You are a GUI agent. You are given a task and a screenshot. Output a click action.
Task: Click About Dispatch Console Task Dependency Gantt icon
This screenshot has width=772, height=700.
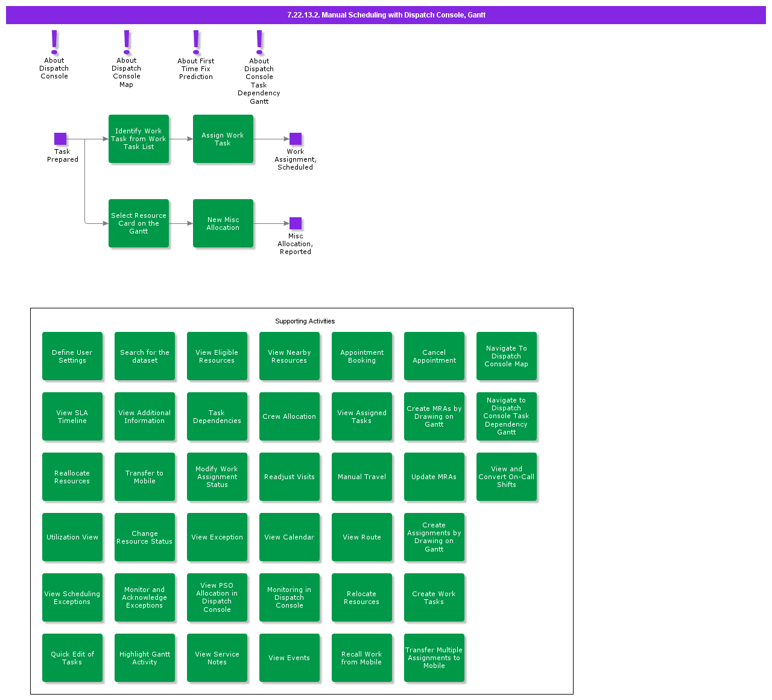(x=259, y=41)
